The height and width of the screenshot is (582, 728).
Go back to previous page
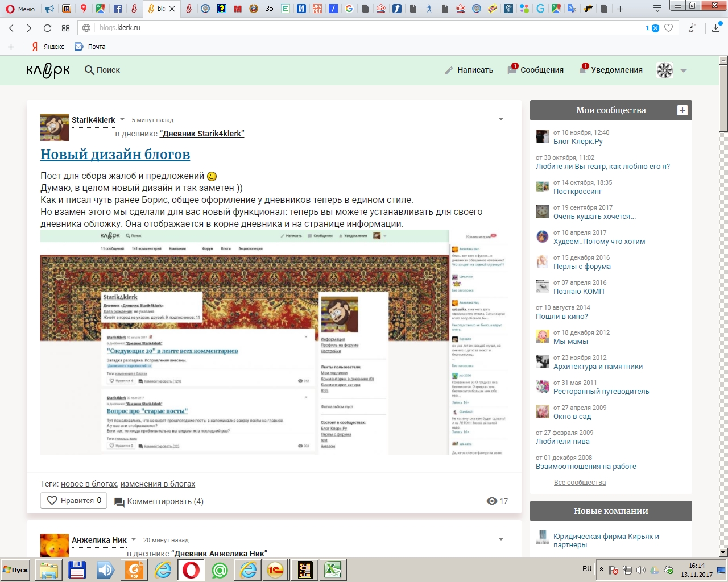coord(11,28)
